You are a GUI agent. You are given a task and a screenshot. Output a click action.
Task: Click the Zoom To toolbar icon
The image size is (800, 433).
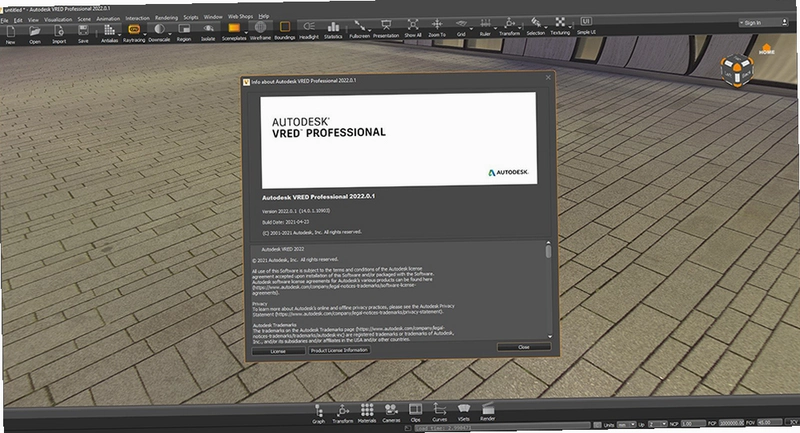pyautogui.click(x=437, y=26)
